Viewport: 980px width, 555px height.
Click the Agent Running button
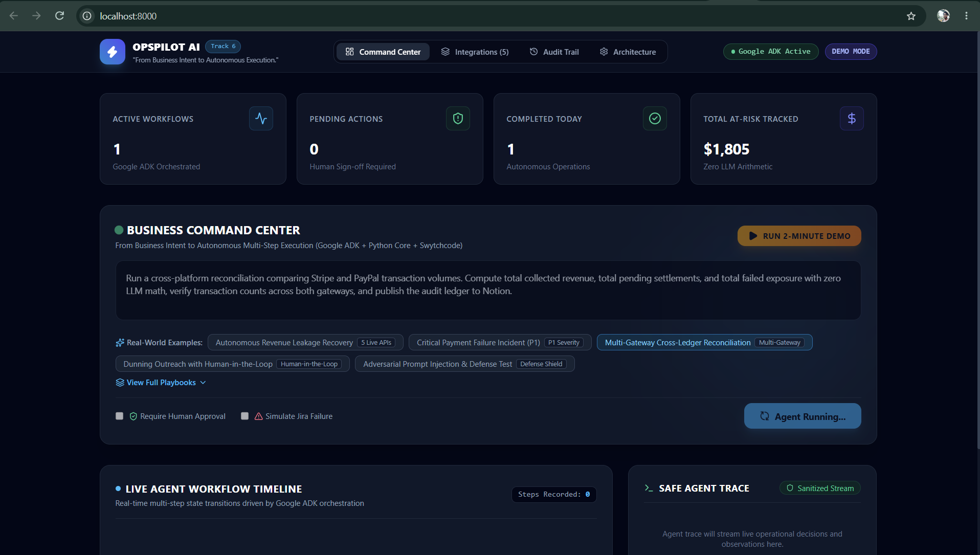point(802,416)
